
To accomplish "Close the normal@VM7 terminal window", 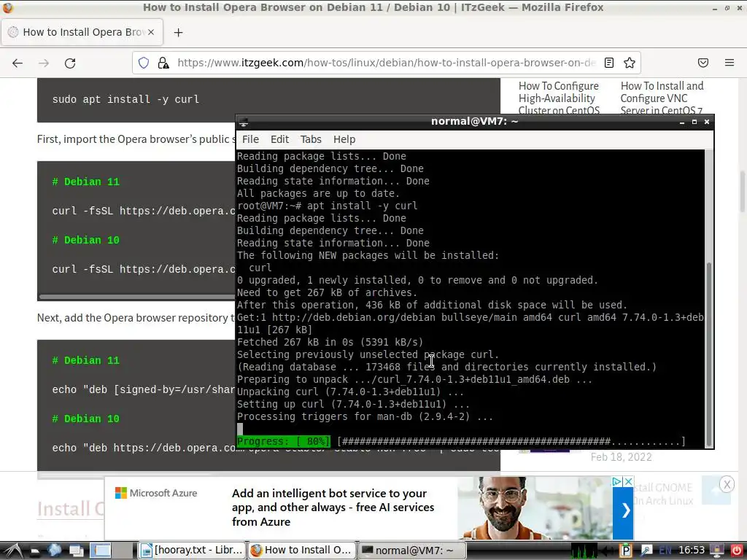I will [707, 122].
